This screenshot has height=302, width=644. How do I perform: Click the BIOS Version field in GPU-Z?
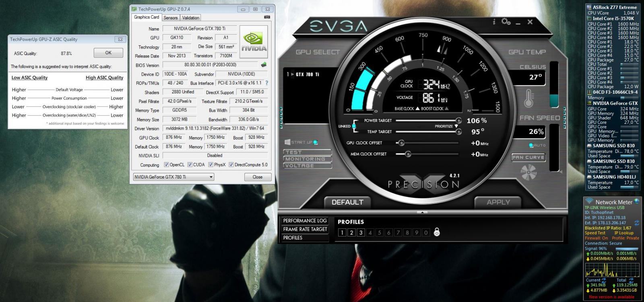[210, 65]
